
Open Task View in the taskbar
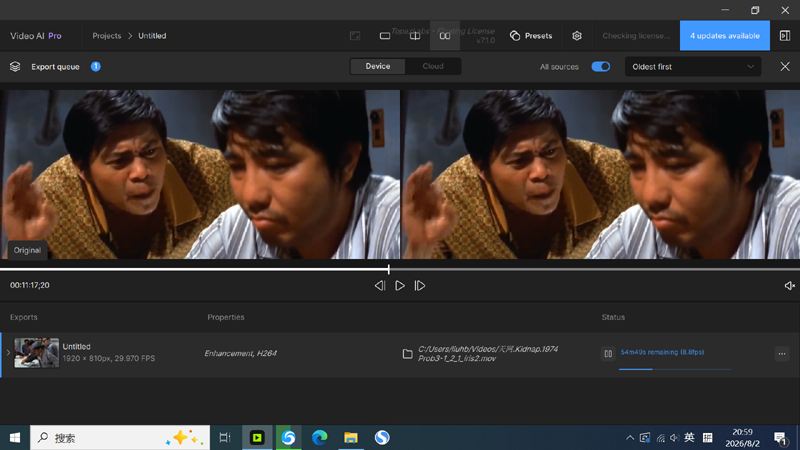click(224, 437)
